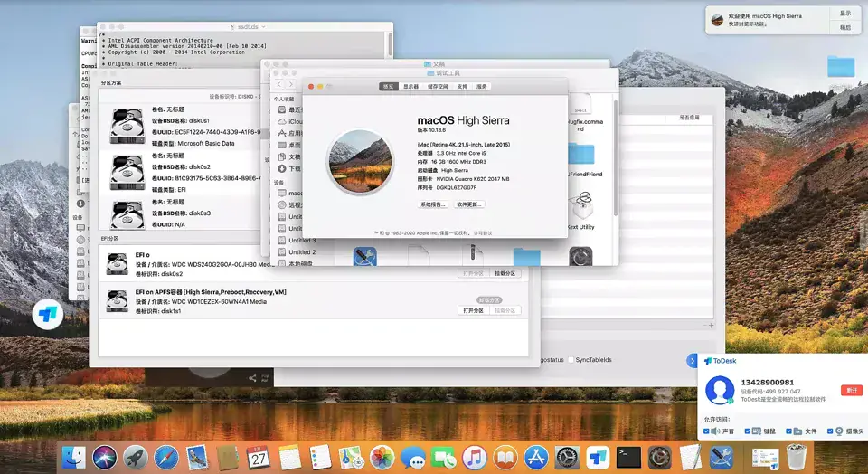Click the 软件更新 software update button
The image size is (868, 474).
click(469, 204)
